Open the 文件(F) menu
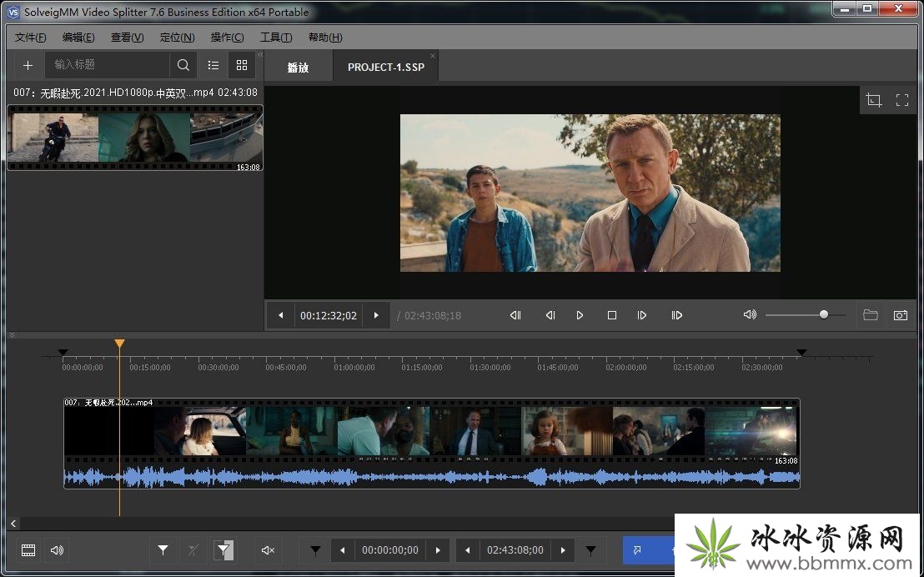The width and height of the screenshot is (924, 577). [30, 38]
